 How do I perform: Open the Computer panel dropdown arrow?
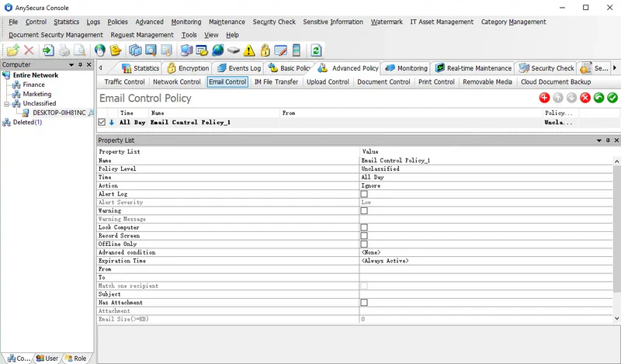tap(71, 64)
